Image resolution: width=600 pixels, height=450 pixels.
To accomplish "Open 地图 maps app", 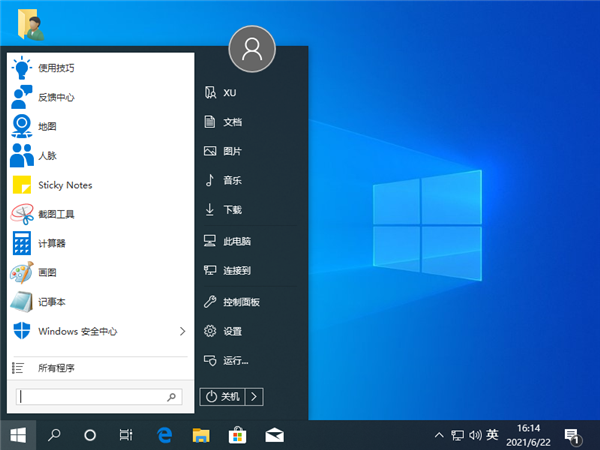I will (50, 127).
